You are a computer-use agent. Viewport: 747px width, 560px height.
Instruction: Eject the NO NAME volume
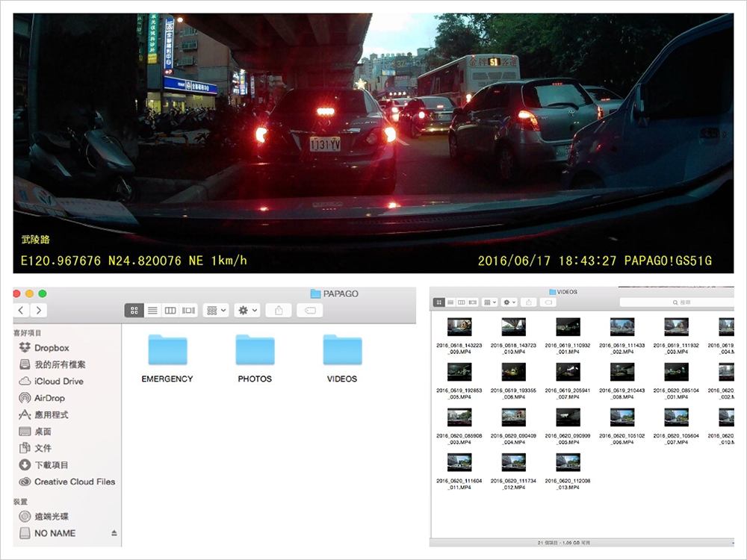coord(114,533)
